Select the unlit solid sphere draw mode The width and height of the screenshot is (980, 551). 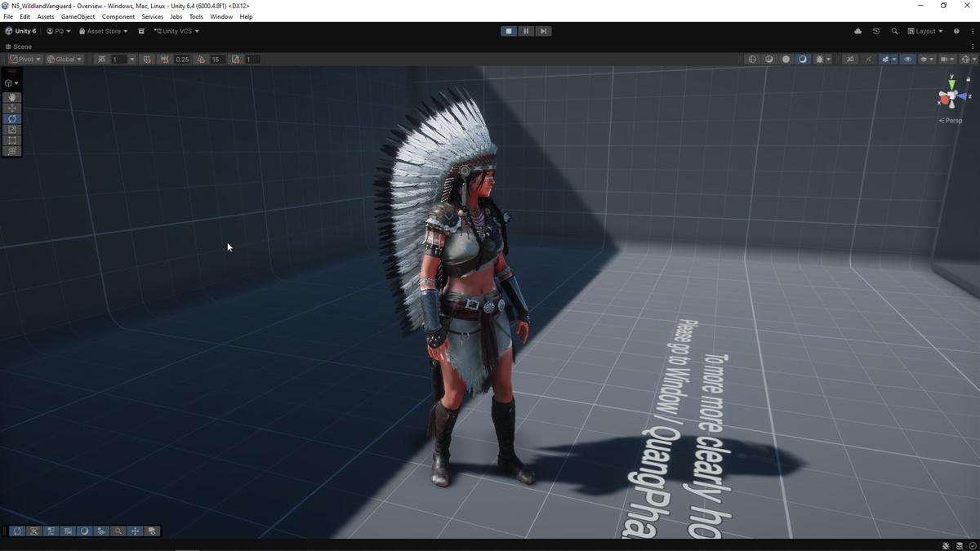[786, 59]
